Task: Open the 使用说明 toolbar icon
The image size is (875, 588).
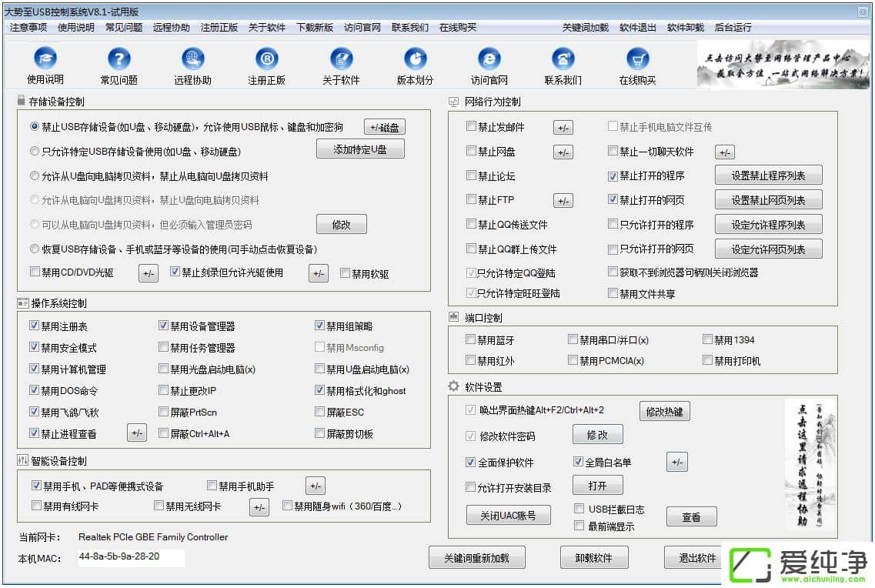Action: click(x=45, y=58)
